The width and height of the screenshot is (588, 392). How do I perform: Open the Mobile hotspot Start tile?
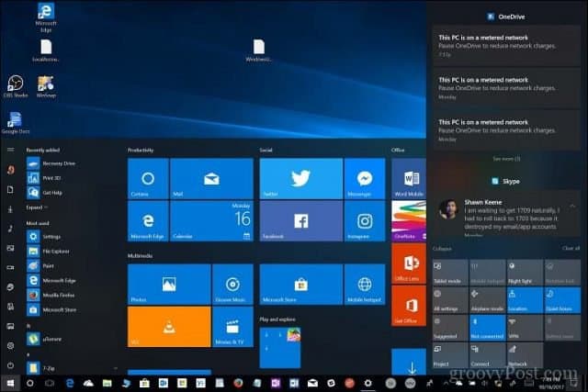click(x=365, y=285)
